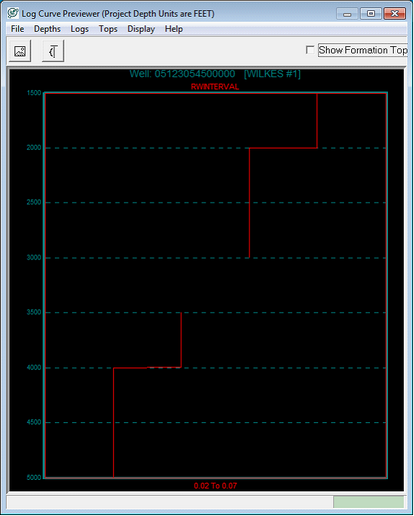The height and width of the screenshot is (516, 414).
Task: Open the Display menu
Action: (141, 29)
